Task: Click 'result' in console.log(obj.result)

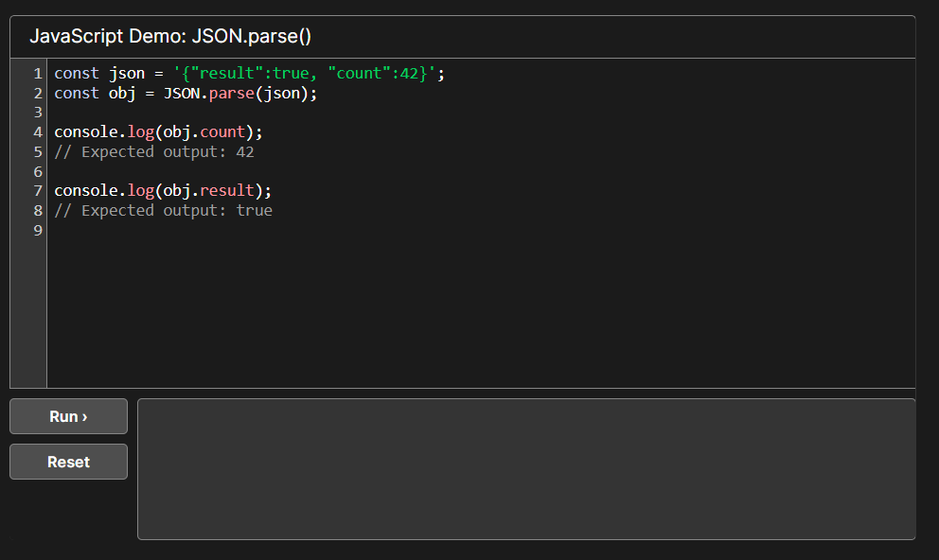Action: [x=227, y=191]
